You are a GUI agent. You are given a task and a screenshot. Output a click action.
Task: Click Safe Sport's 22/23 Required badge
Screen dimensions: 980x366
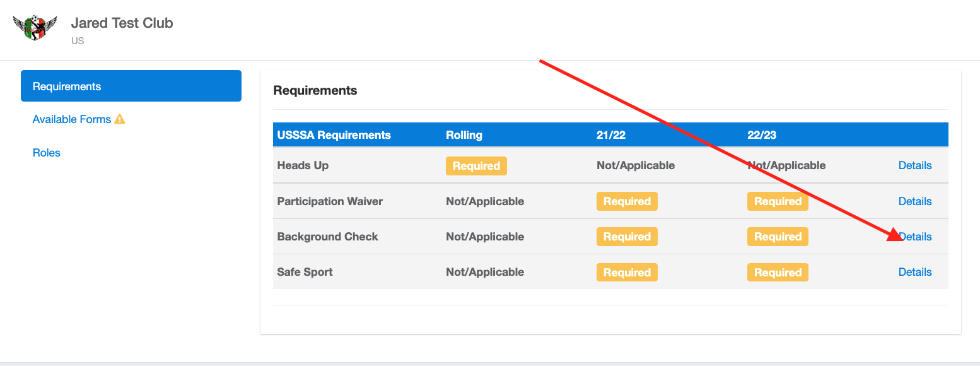tap(778, 272)
